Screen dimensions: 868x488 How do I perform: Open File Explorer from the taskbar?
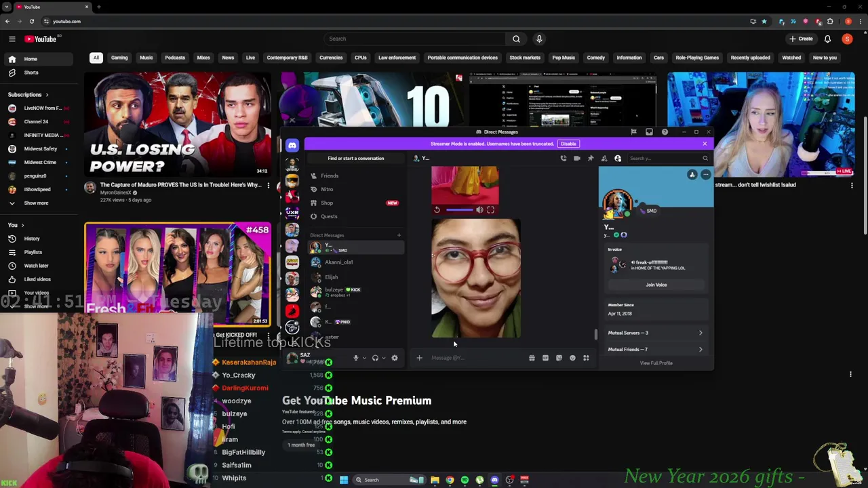pyautogui.click(x=435, y=480)
